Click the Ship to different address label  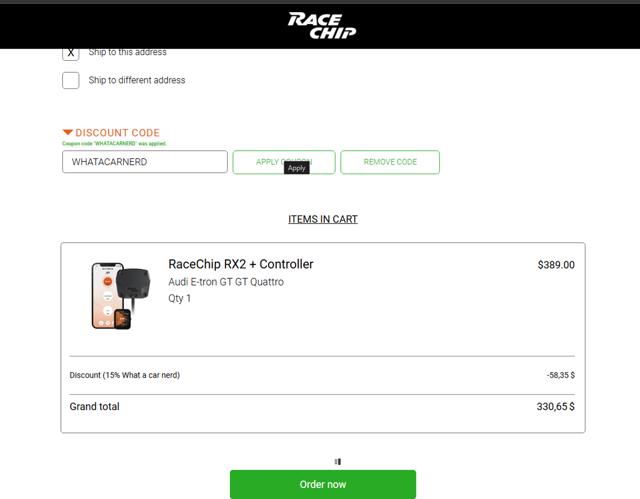coord(137,80)
